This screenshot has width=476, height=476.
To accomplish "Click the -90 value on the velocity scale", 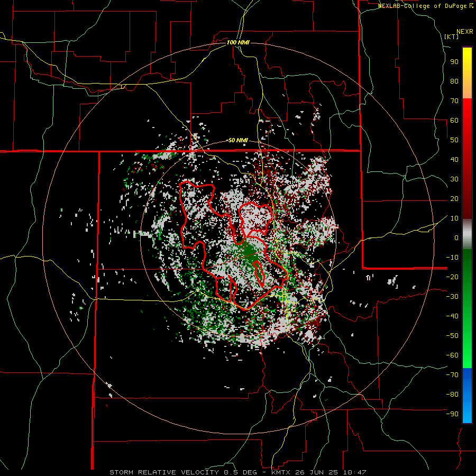I will coord(452,414).
